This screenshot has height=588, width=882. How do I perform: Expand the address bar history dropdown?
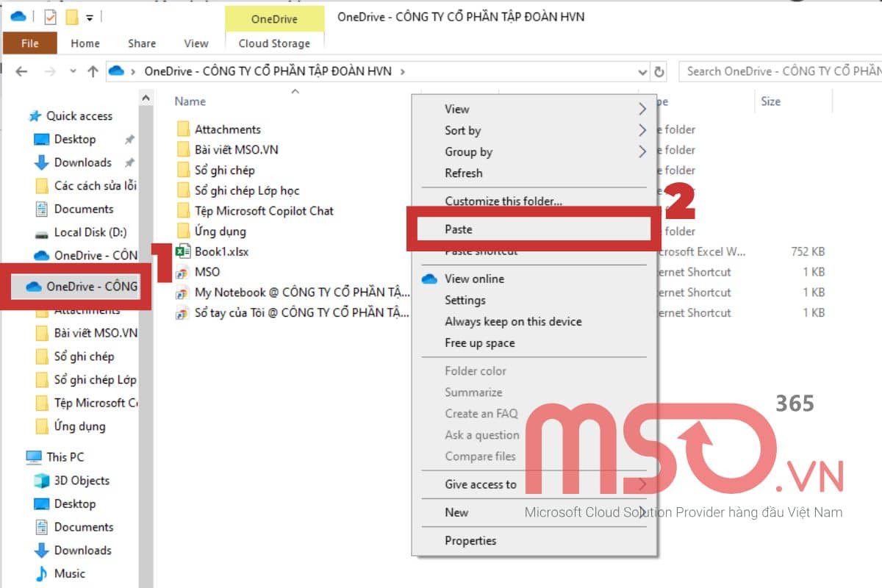[x=642, y=71]
